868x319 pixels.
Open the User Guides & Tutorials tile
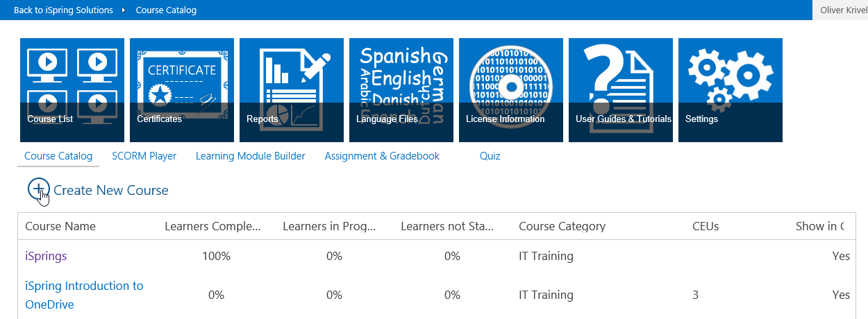tap(621, 90)
